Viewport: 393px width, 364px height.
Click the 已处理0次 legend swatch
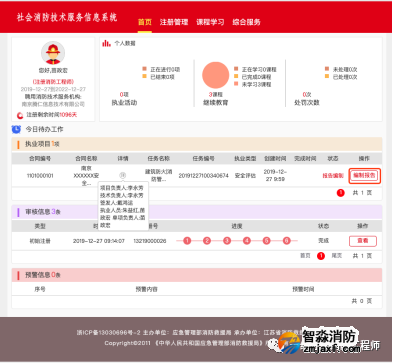327,76
